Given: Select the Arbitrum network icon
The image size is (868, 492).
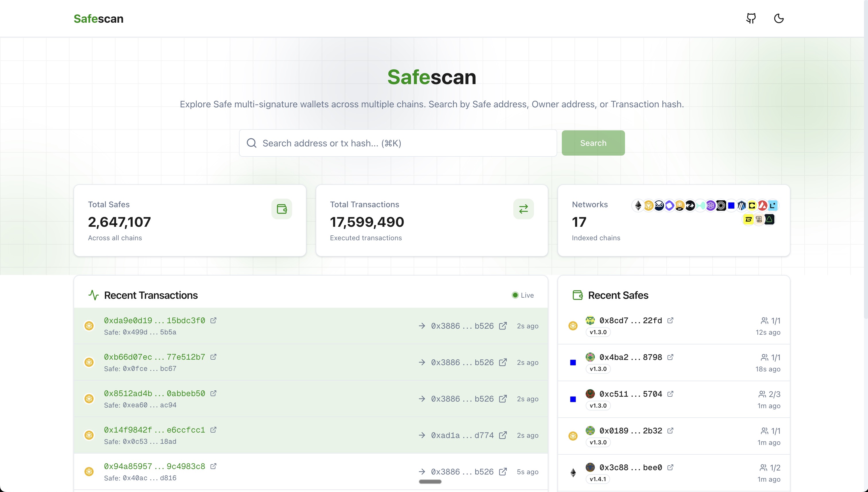Looking at the screenshot, I should coord(742,206).
